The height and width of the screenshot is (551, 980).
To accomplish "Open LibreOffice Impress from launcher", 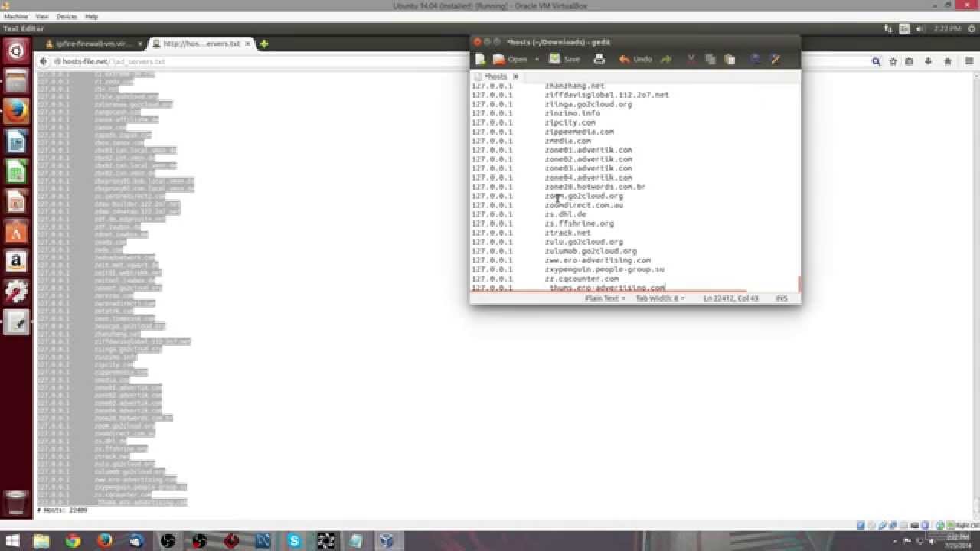I will (17, 201).
